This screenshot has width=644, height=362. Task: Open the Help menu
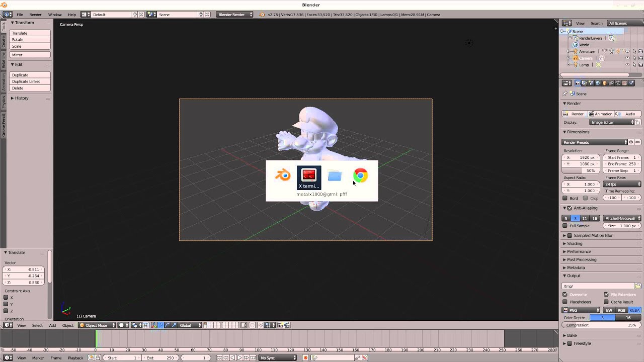pyautogui.click(x=72, y=15)
